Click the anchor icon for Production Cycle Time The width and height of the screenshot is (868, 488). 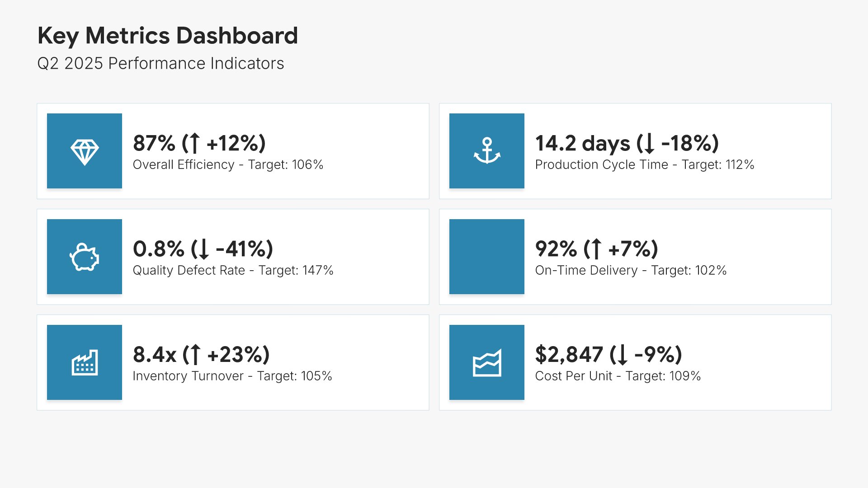[487, 151]
